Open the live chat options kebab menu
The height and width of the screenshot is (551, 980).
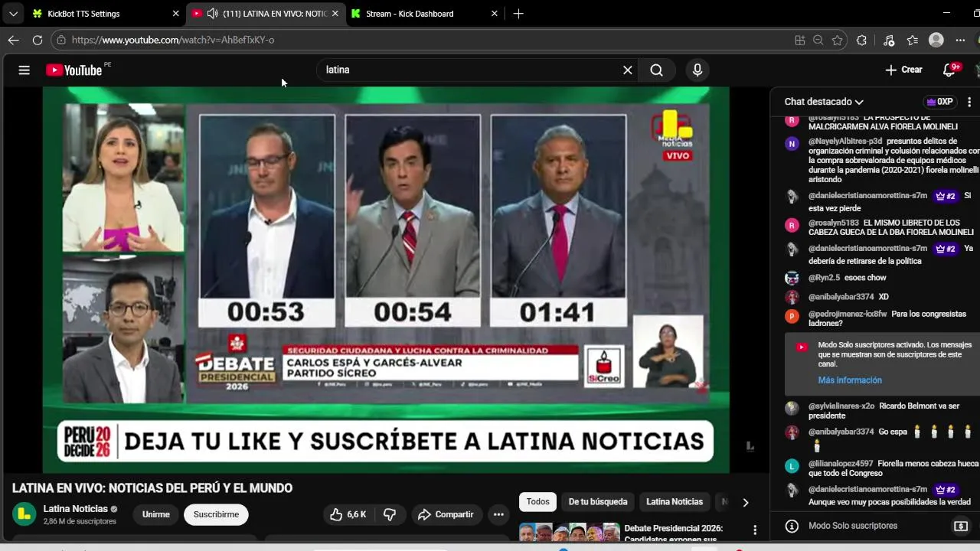(x=969, y=102)
